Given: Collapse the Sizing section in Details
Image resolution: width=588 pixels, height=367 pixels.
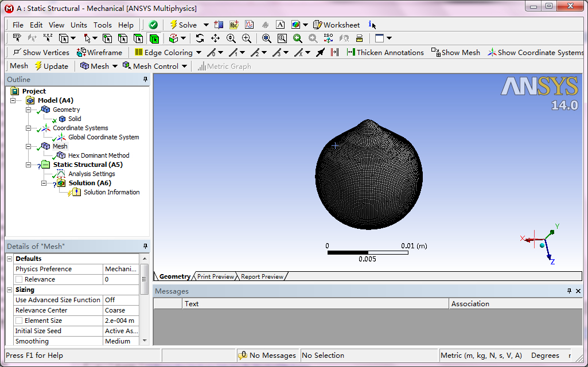Looking at the screenshot, I should coord(9,290).
